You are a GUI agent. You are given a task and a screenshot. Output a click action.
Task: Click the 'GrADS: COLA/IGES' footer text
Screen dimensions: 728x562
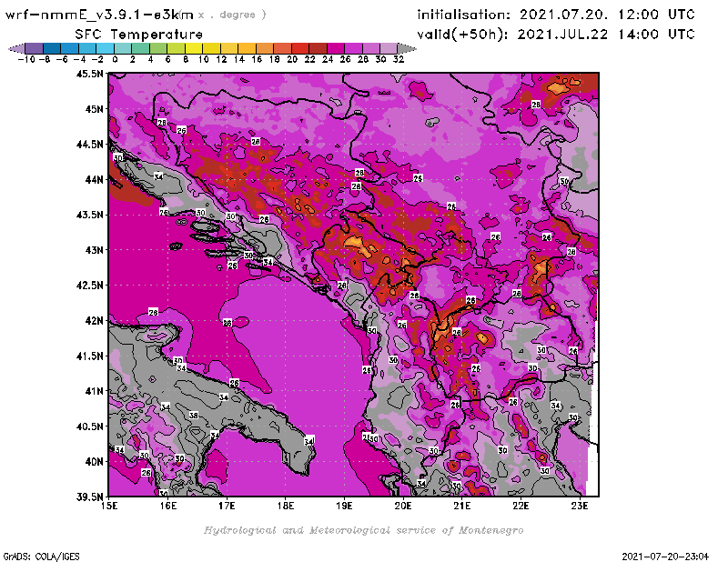click(x=41, y=557)
